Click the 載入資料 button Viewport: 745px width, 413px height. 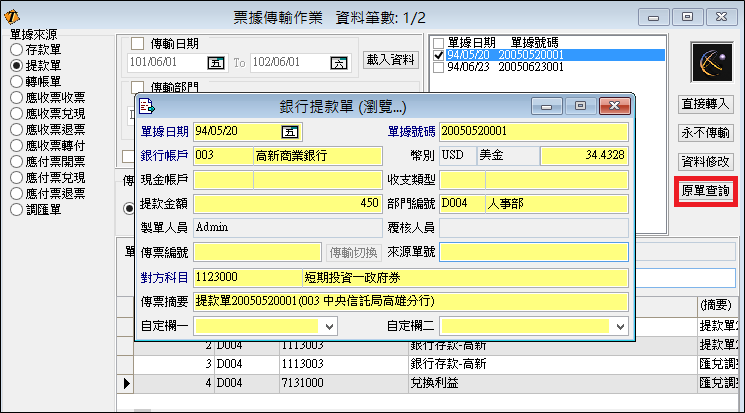click(389, 60)
